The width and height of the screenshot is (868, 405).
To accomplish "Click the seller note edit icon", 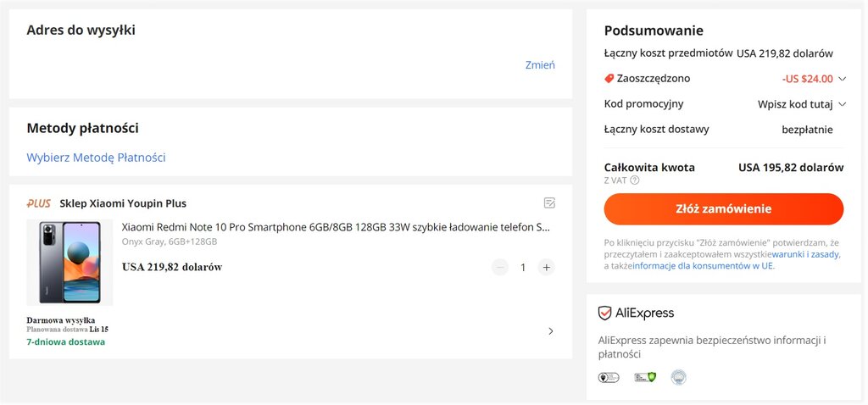I will (549, 203).
